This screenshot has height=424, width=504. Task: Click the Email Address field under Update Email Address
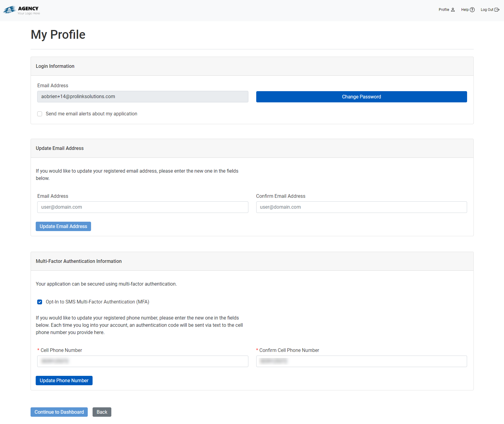click(x=142, y=207)
